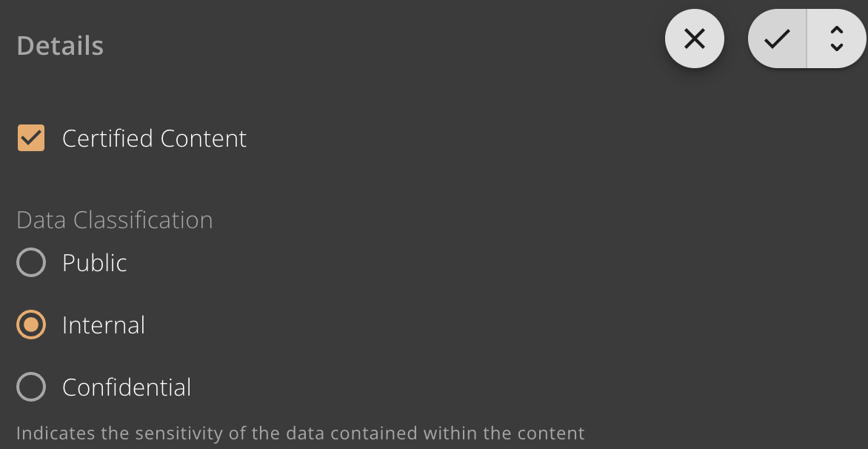Select the Internal radio button
The width and height of the screenshot is (868, 449).
click(x=31, y=325)
